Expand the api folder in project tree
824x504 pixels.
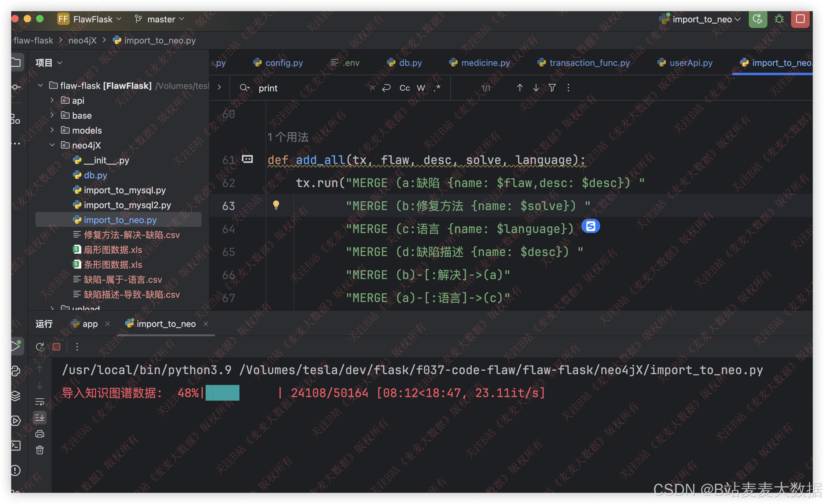[x=52, y=100]
